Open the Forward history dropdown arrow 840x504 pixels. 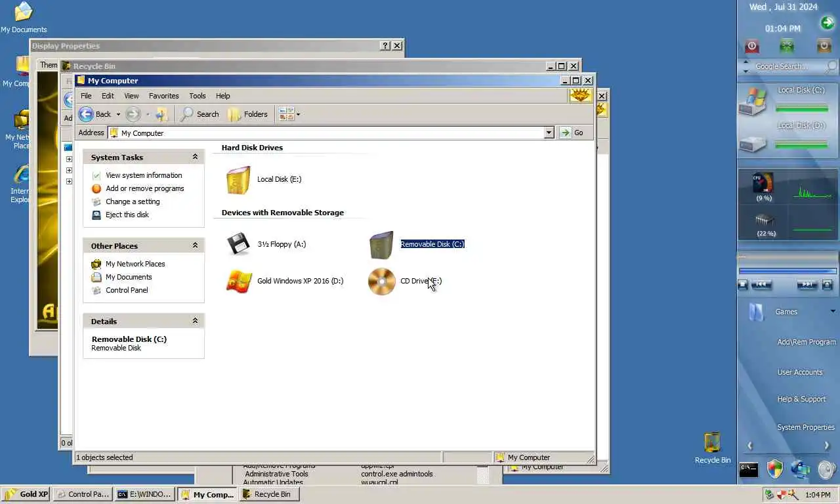[147, 114]
